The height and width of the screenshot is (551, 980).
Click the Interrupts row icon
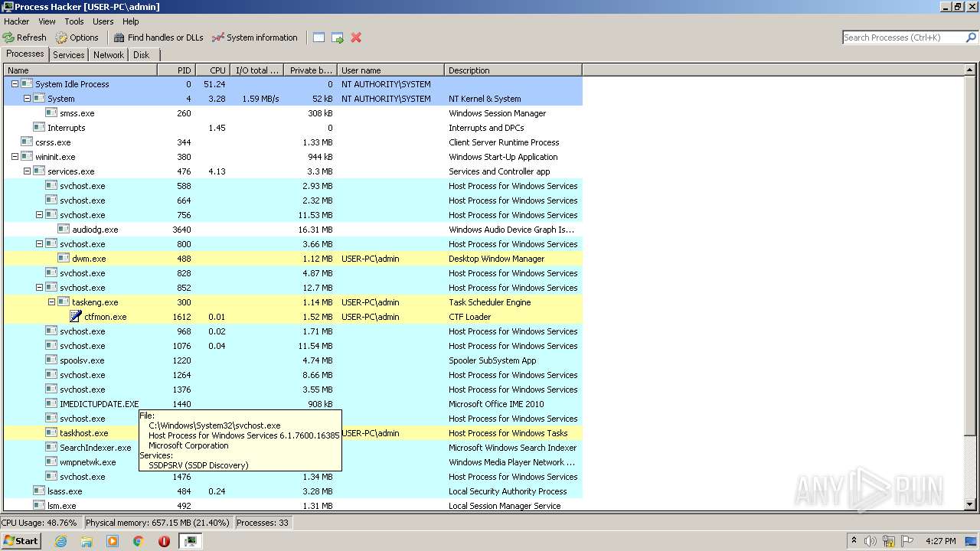(x=39, y=128)
